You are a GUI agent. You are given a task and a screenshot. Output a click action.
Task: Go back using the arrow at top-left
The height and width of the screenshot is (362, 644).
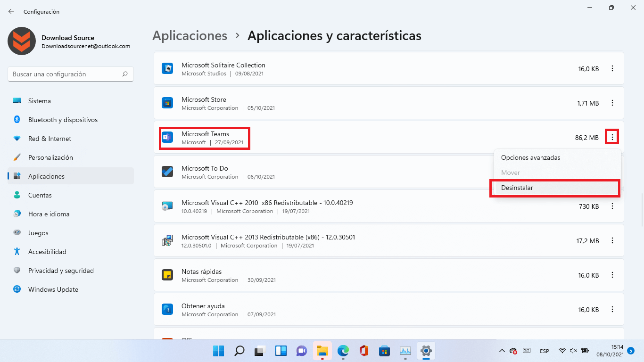11,11
